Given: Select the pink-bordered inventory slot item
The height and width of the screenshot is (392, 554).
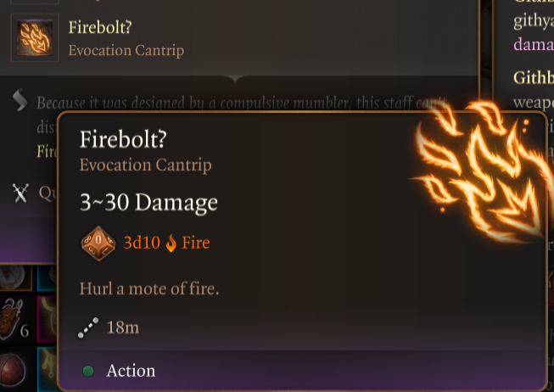Looking at the screenshot, I should (x=48, y=320).
